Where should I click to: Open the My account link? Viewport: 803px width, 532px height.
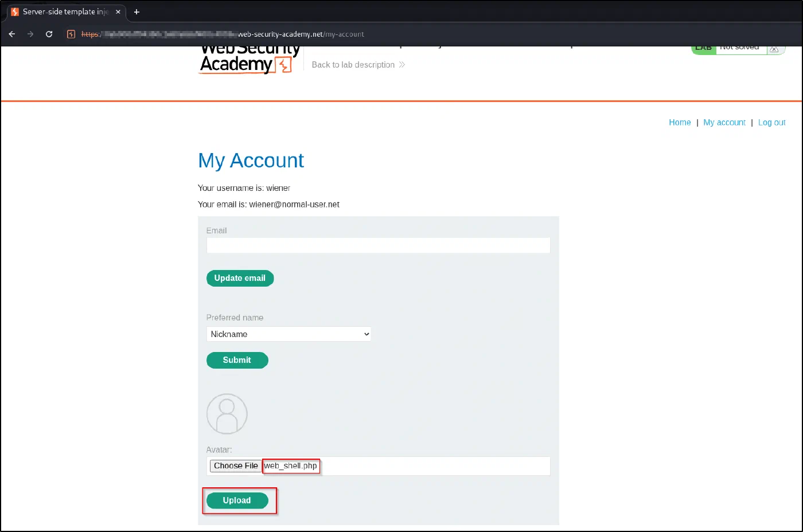point(724,123)
